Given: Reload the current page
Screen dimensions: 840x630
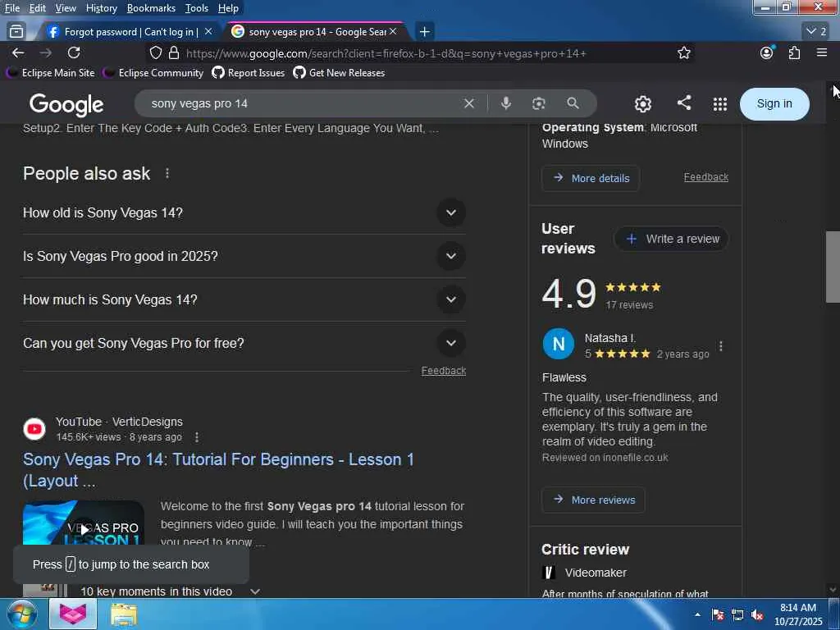Looking at the screenshot, I should (x=74, y=53).
